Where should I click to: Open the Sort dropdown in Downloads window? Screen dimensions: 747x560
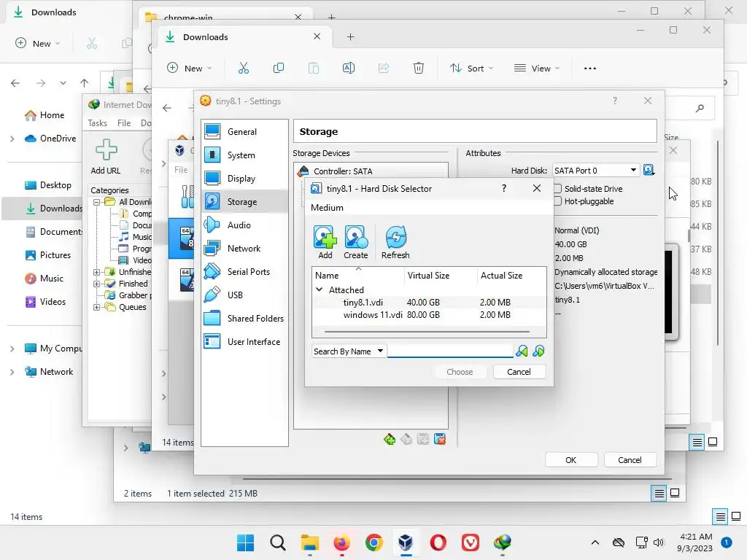coord(472,68)
